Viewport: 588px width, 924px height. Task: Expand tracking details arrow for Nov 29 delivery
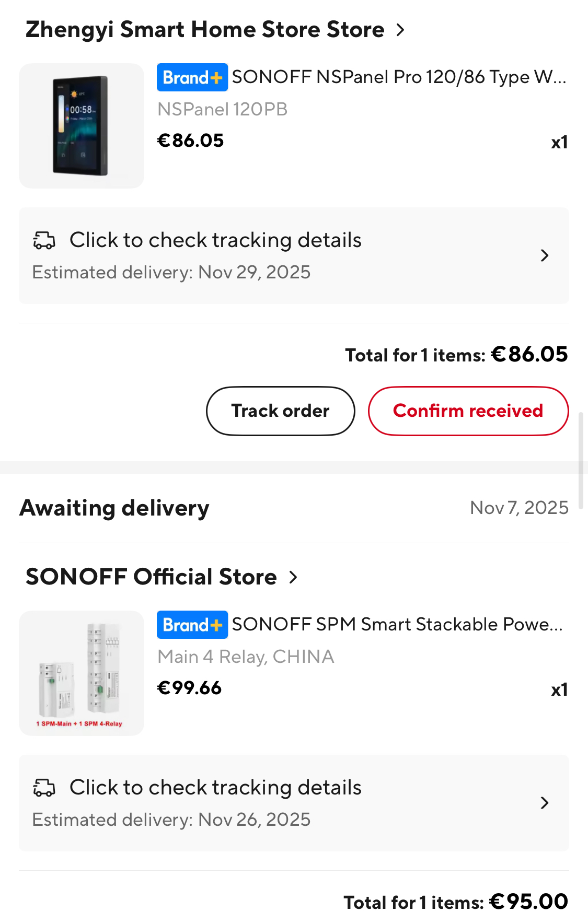tap(544, 255)
